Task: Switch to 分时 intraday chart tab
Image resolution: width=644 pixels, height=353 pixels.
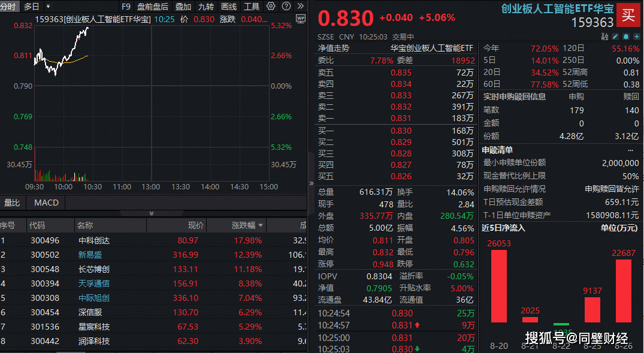Action: 8,7
